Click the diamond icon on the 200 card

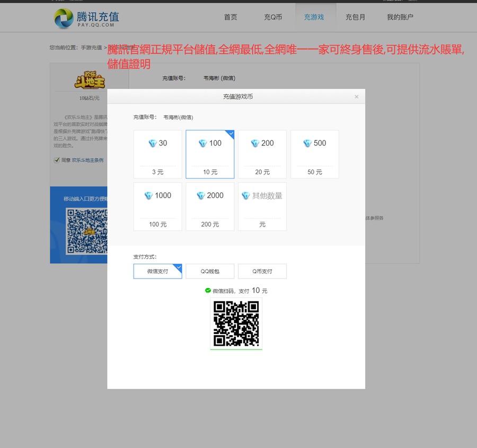point(255,143)
